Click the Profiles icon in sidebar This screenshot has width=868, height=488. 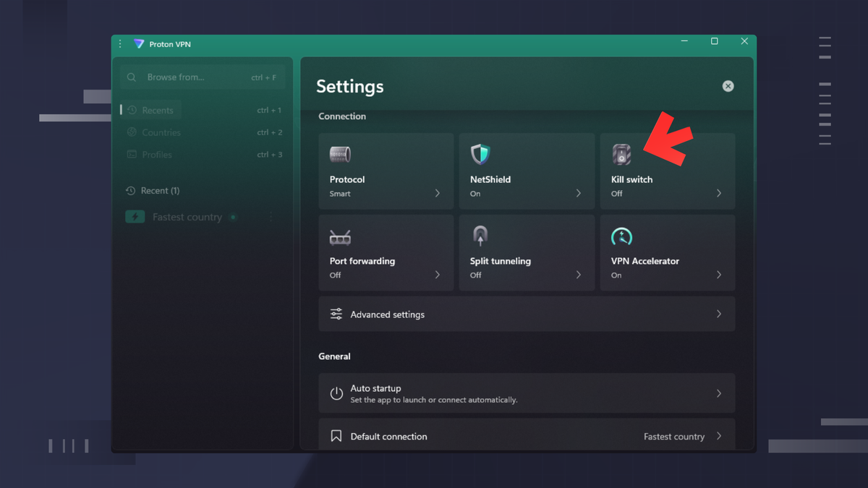(132, 154)
